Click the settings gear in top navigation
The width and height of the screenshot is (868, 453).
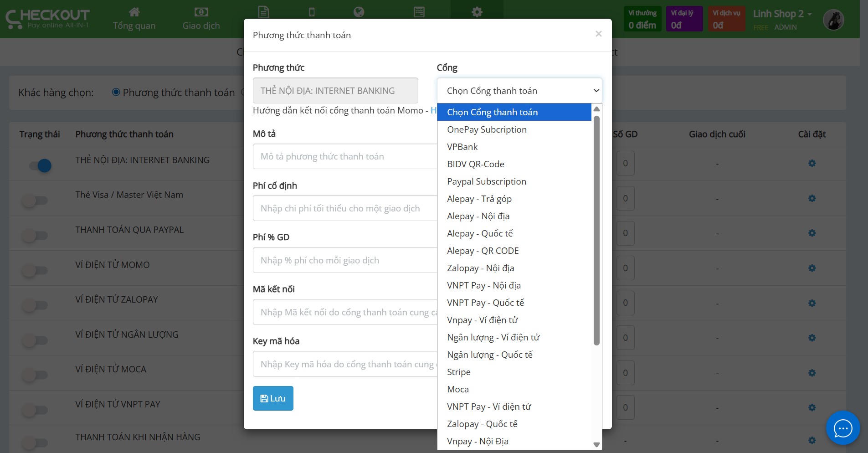(x=477, y=12)
